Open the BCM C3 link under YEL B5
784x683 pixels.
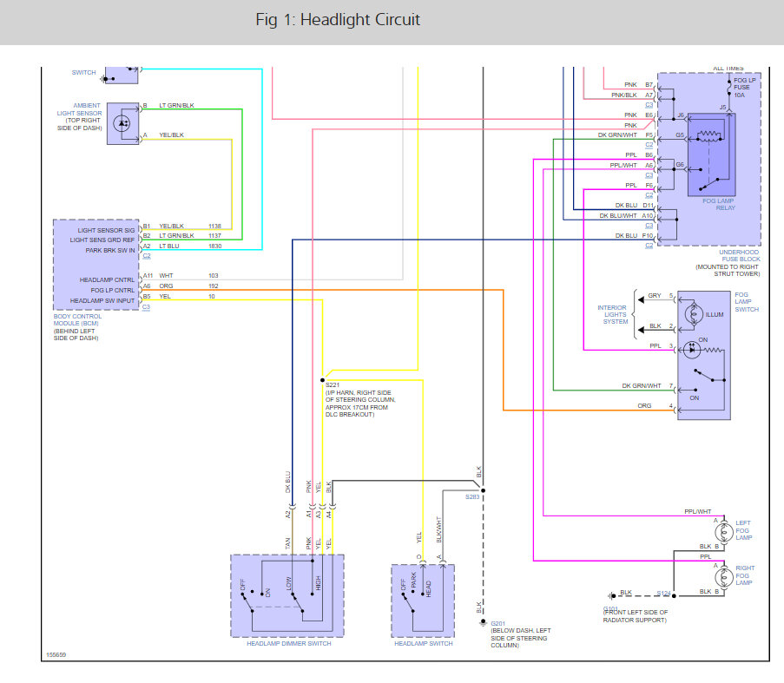coord(146,306)
